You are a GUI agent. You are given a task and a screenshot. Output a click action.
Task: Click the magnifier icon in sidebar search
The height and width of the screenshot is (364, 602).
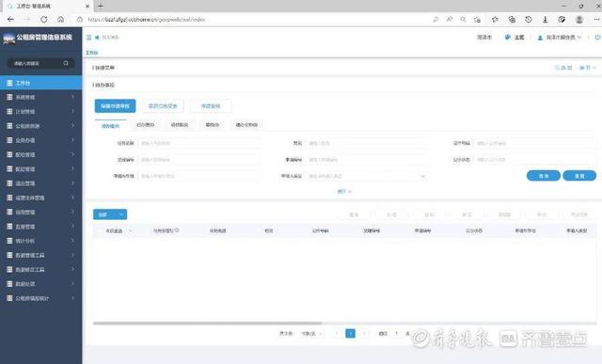[66, 63]
